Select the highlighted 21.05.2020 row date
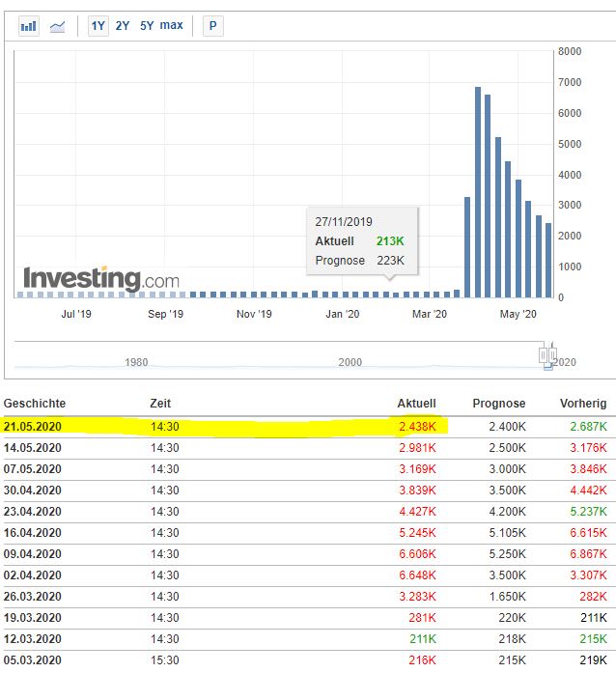Viewport: 616px width, 673px height. [33, 426]
